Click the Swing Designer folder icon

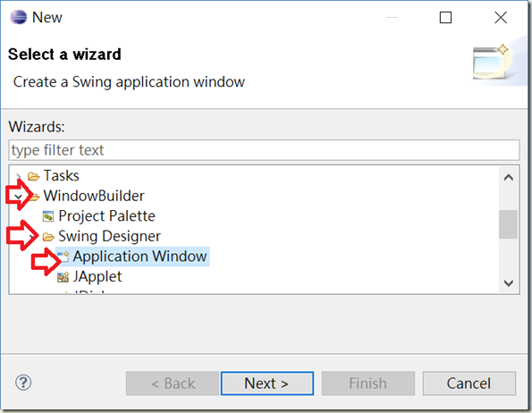(x=48, y=237)
